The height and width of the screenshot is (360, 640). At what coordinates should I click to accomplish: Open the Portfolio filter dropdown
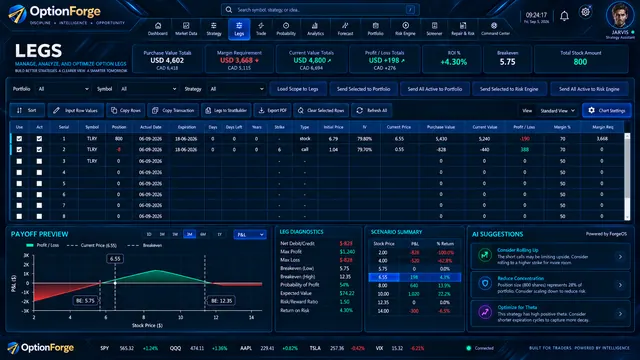point(63,89)
